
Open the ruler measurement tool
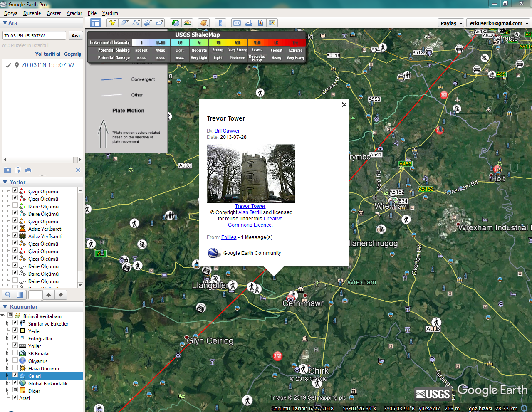coord(220,23)
